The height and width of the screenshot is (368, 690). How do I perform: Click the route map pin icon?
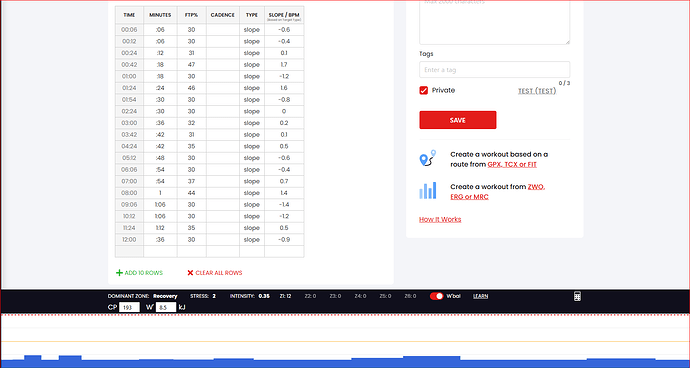[x=427, y=158]
